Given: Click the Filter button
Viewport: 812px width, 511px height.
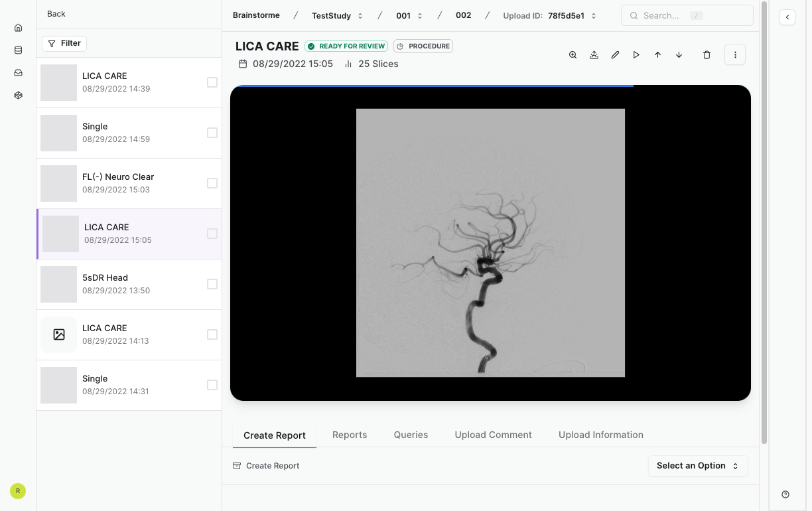Looking at the screenshot, I should [64, 43].
